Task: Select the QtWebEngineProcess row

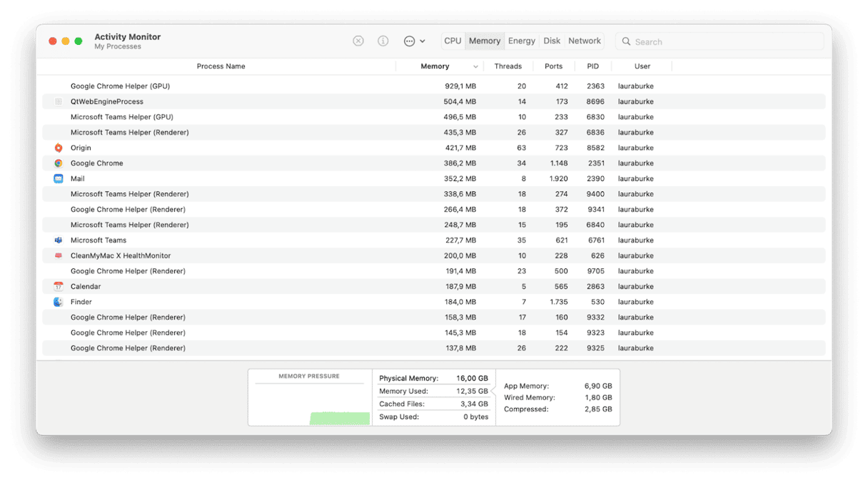Action: (214, 101)
